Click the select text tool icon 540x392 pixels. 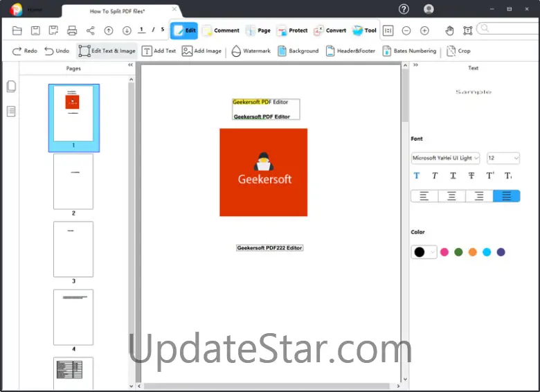tap(468, 30)
